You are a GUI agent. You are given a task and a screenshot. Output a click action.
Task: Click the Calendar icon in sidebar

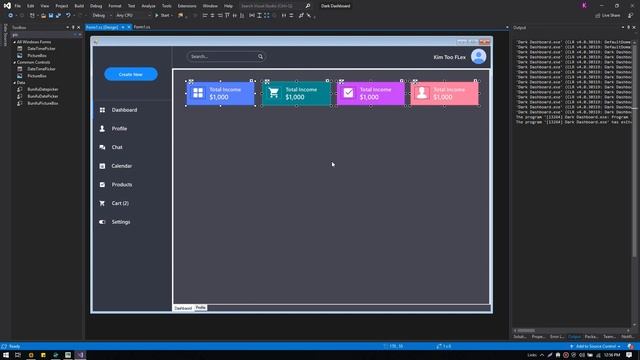coord(102,166)
